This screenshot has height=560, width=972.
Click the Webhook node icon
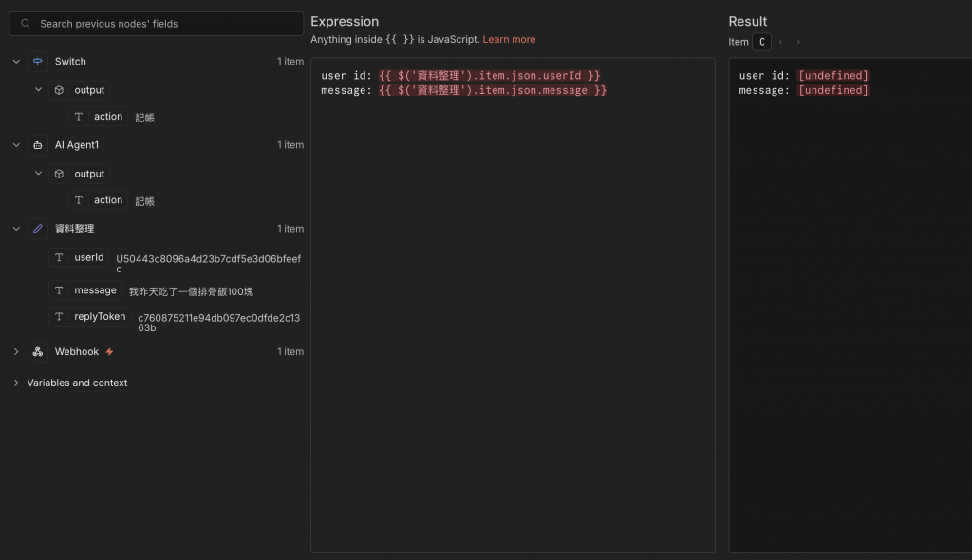[38, 351]
